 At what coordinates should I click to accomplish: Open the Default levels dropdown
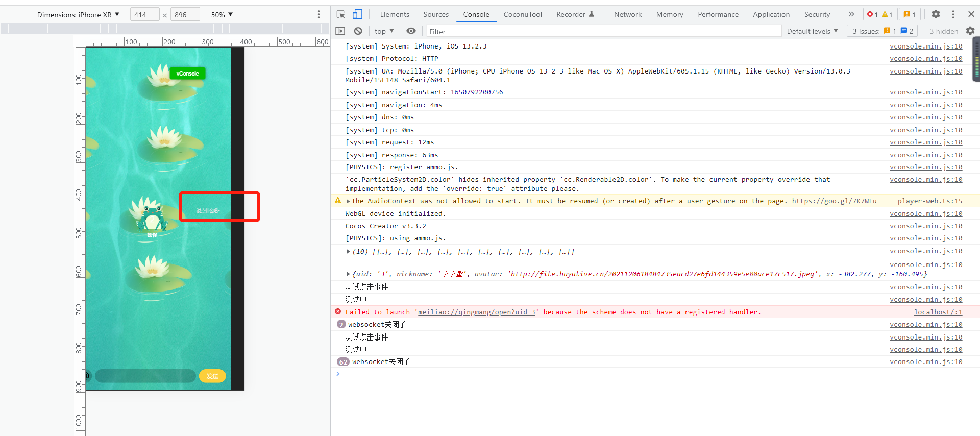813,31
